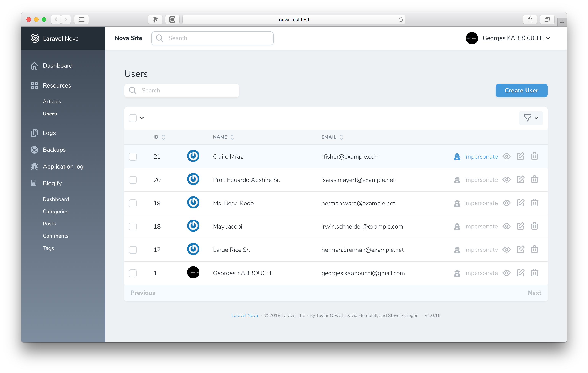588x373 pixels.
Task: Toggle the select-all checkbox at table header
Action: click(133, 118)
